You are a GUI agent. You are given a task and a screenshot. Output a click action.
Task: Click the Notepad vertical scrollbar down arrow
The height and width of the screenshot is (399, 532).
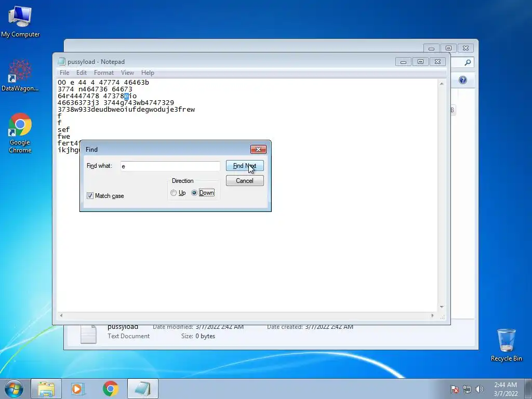442,307
